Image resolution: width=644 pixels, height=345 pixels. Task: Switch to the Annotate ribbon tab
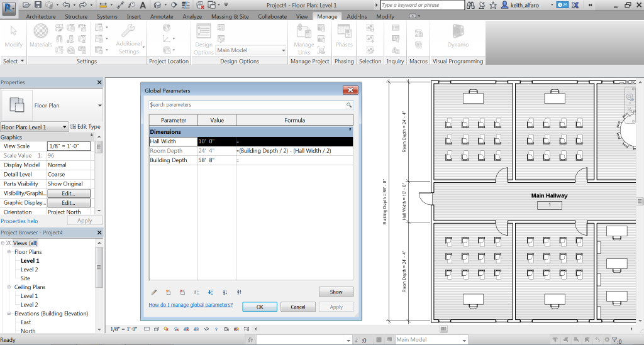coord(162,16)
